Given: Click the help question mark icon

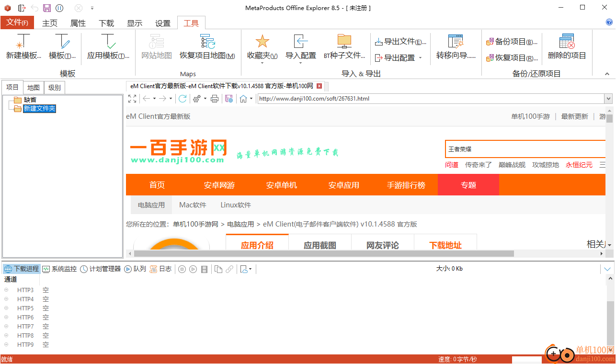Looking at the screenshot, I should [609, 22].
